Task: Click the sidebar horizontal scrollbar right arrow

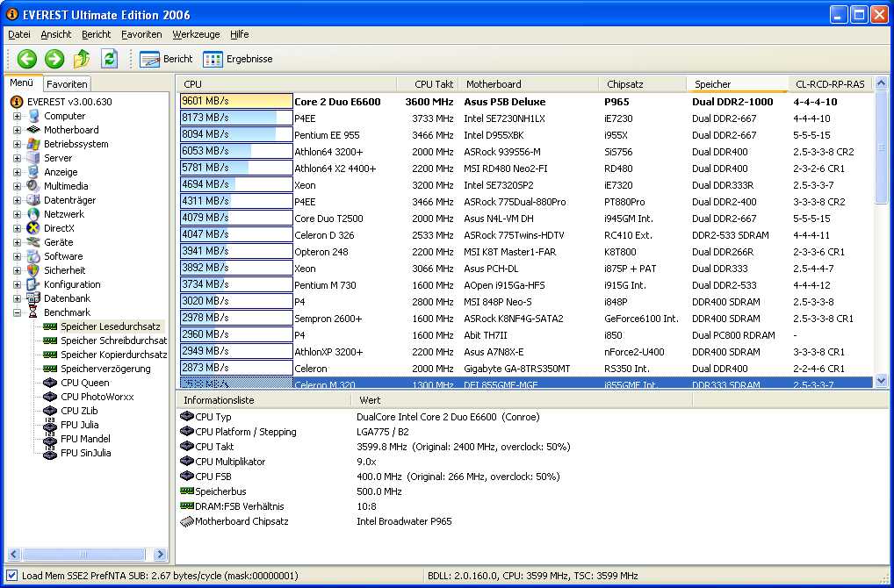Action: point(160,554)
